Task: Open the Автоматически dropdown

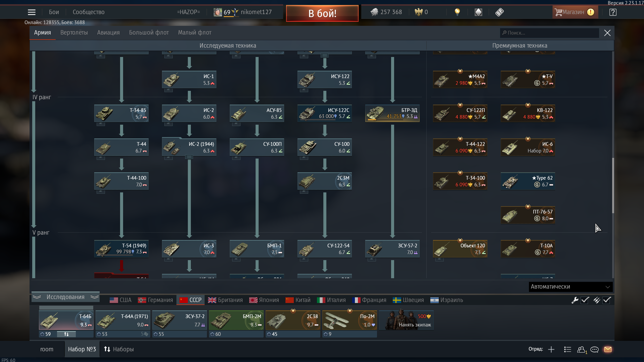Action: tap(571, 287)
